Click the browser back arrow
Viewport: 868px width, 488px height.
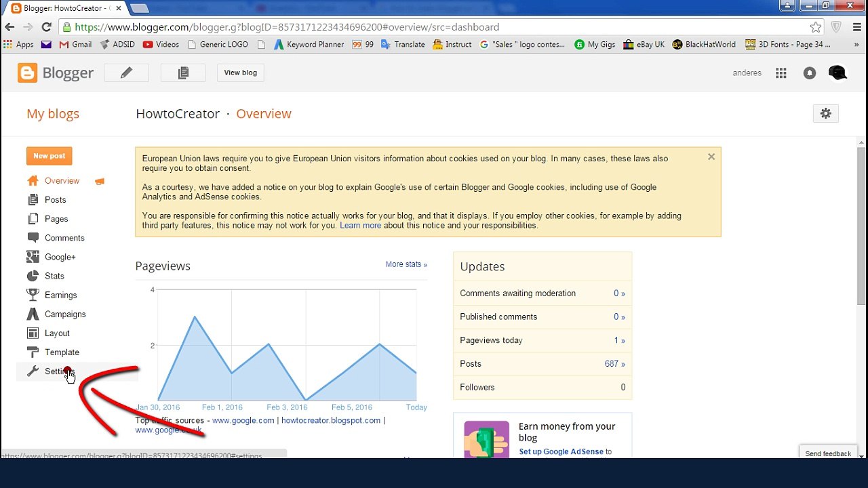9,27
